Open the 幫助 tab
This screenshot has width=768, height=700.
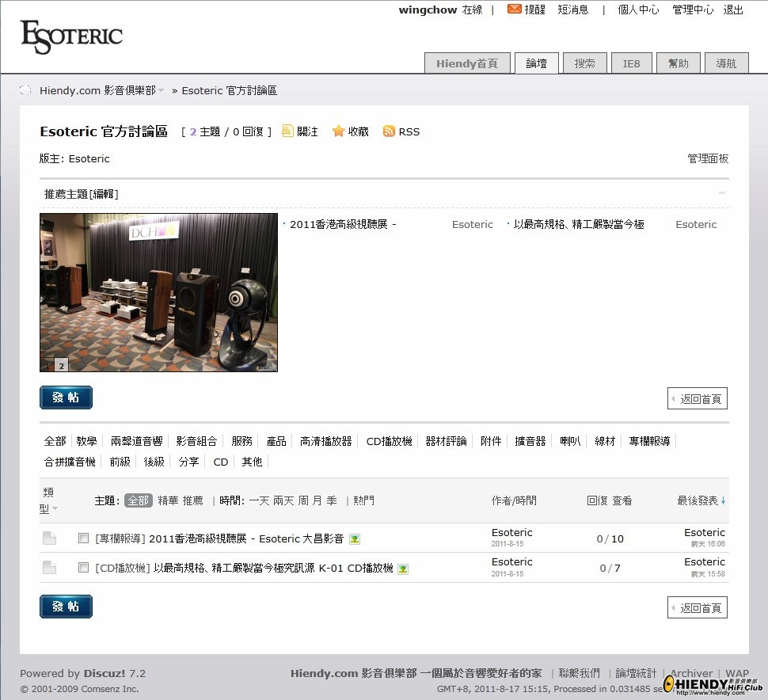(x=679, y=63)
